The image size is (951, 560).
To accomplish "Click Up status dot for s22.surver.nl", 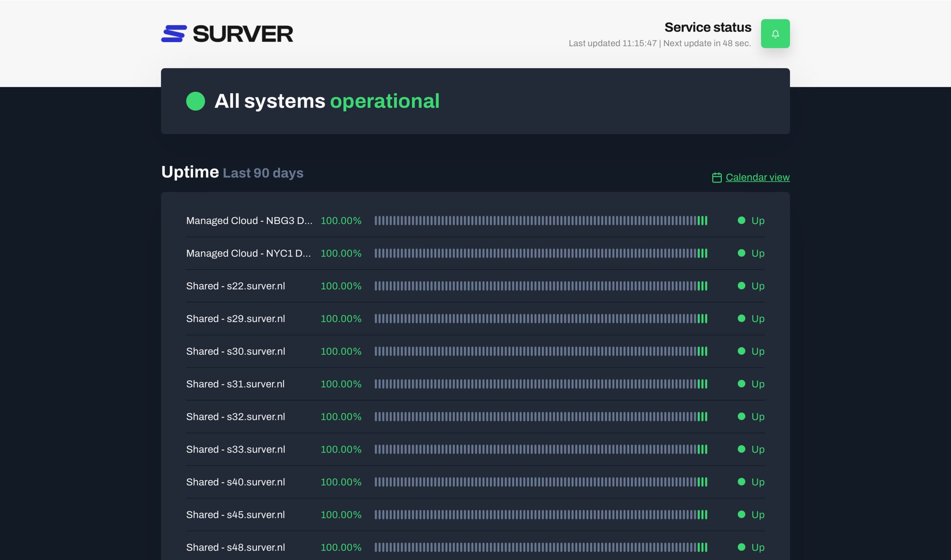I will pos(741,286).
